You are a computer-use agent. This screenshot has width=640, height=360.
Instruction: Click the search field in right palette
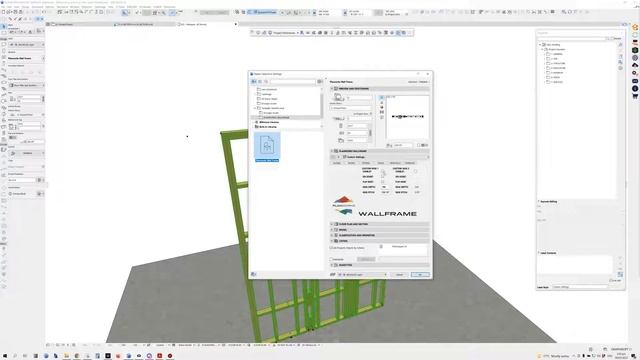(x=572, y=38)
